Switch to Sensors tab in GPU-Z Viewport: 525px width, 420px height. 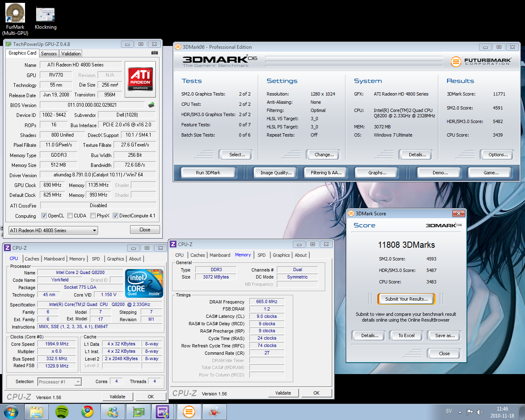49,54
